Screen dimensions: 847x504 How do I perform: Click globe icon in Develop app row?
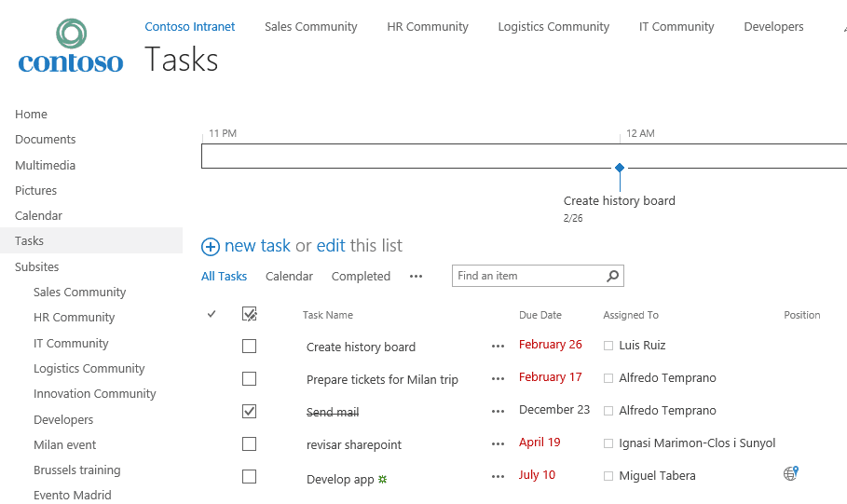pyautogui.click(x=791, y=473)
